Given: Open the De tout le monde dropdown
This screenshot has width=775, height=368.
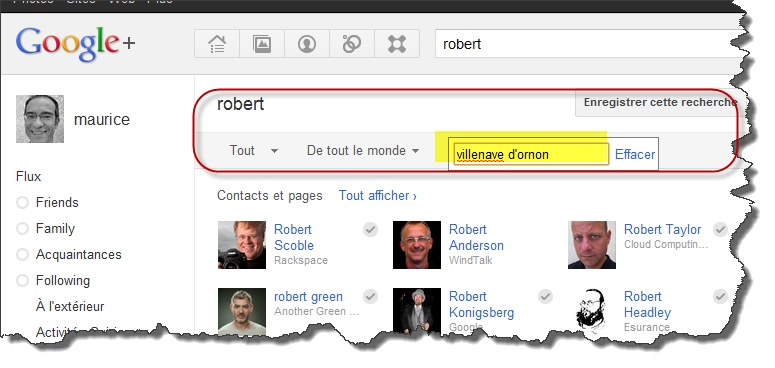Looking at the screenshot, I should point(363,151).
